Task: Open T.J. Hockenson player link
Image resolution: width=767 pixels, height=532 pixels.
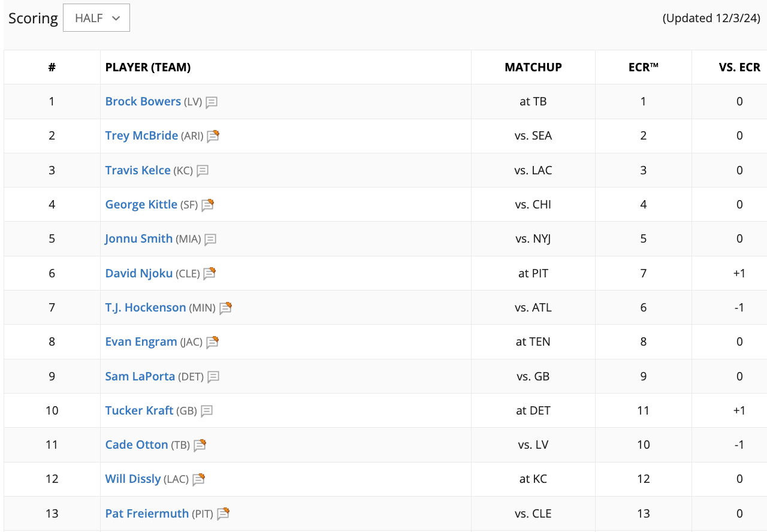Action: (x=146, y=307)
